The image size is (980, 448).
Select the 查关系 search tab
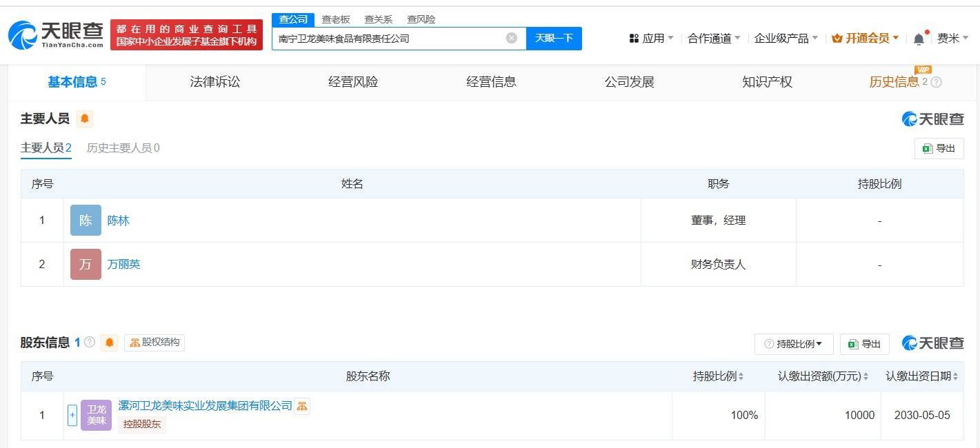click(378, 19)
